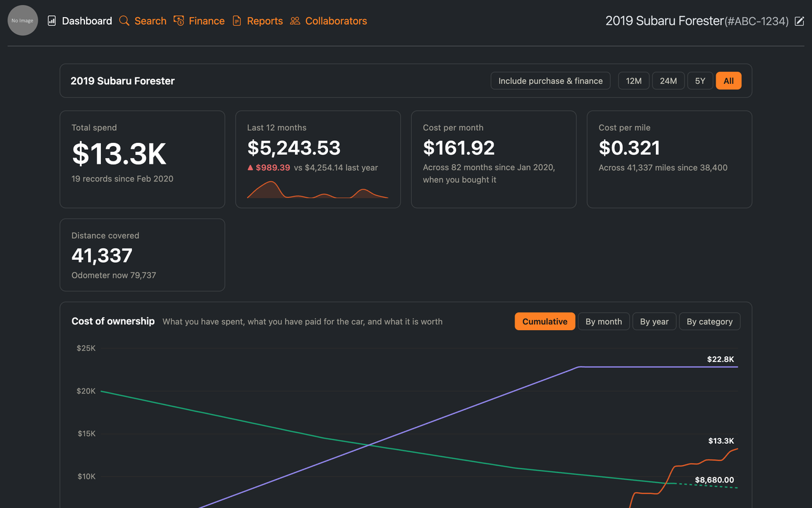Click the 2019 Subaru Forester header title

(122, 81)
